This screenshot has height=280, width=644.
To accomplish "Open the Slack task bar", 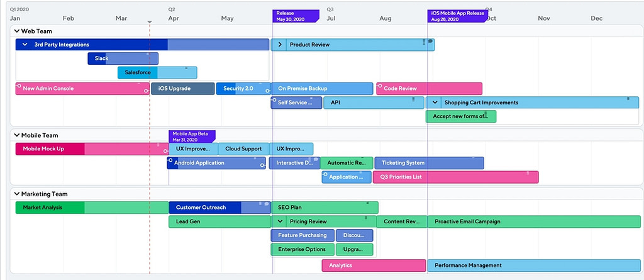I will coord(123,59).
